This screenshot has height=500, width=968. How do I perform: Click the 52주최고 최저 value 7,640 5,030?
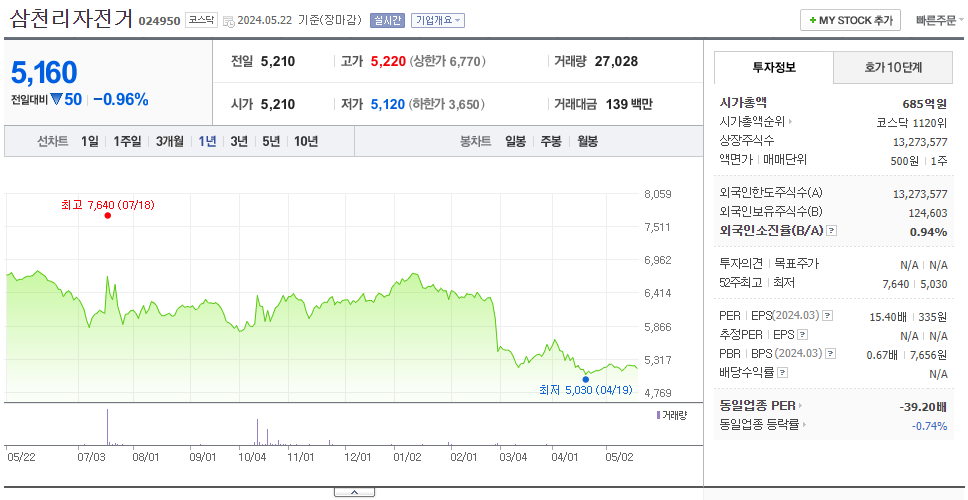point(916,283)
